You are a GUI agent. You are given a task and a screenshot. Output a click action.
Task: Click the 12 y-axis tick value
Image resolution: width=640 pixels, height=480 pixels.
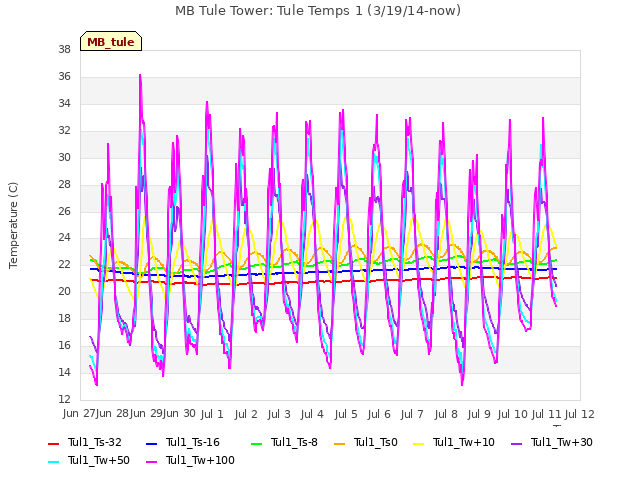64,400
